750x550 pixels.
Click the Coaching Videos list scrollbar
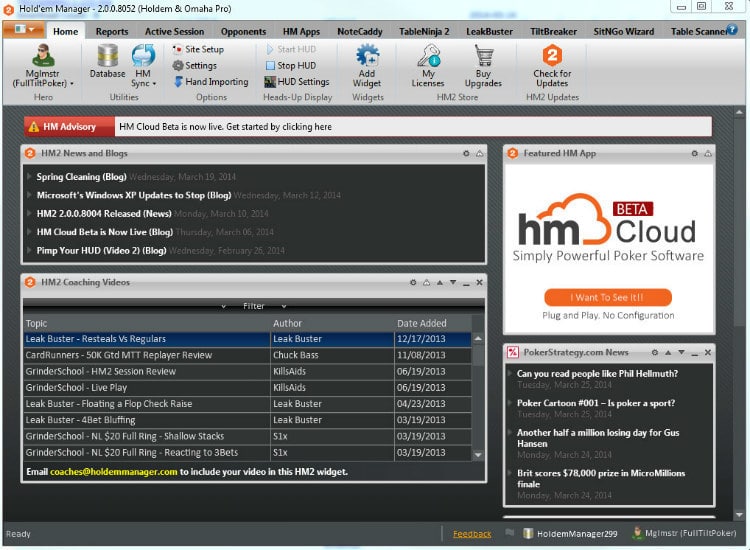click(x=478, y=395)
